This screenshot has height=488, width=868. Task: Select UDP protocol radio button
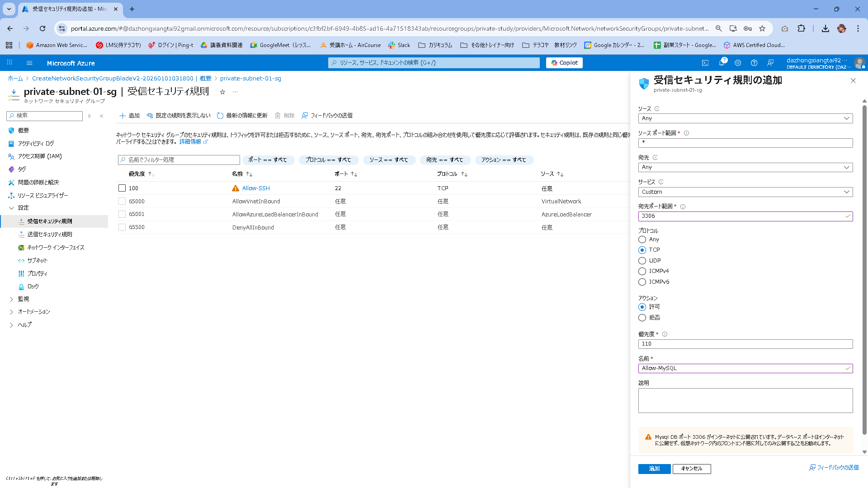tap(642, 261)
